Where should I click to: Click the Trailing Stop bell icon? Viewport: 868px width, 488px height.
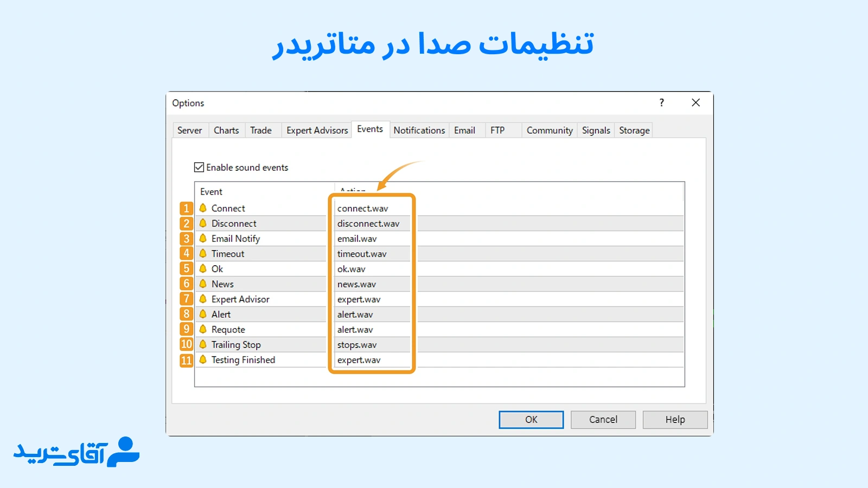202,344
